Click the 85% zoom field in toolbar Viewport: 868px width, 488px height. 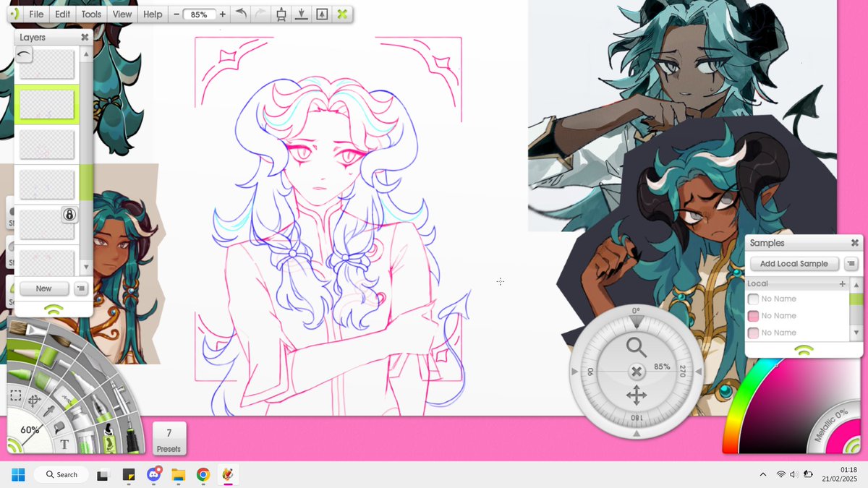pyautogui.click(x=199, y=14)
